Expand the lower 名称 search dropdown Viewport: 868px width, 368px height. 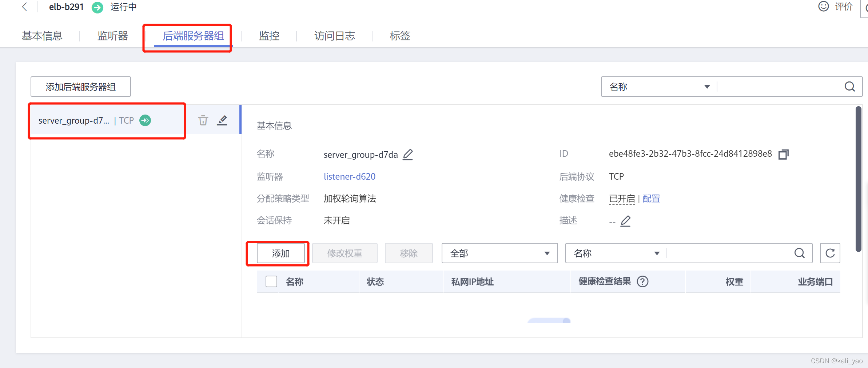pyautogui.click(x=616, y=253)
